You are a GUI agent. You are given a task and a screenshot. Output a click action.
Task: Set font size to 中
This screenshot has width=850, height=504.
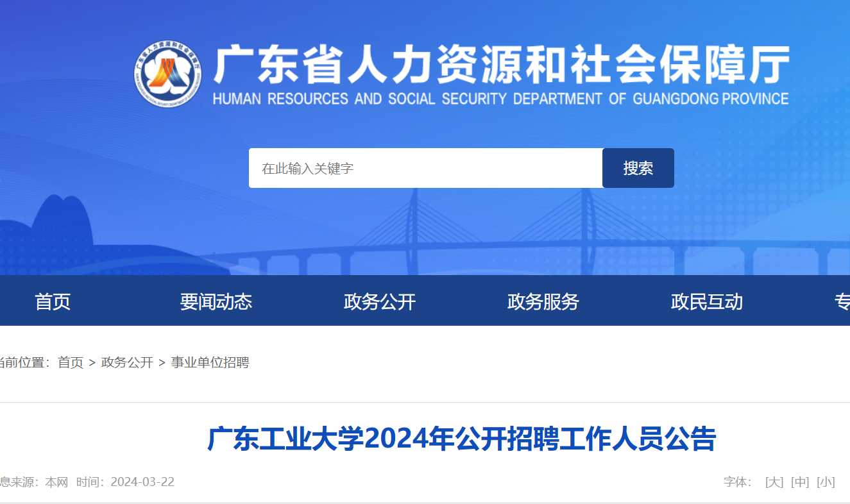pyautogui.click(x=800, y=482)
